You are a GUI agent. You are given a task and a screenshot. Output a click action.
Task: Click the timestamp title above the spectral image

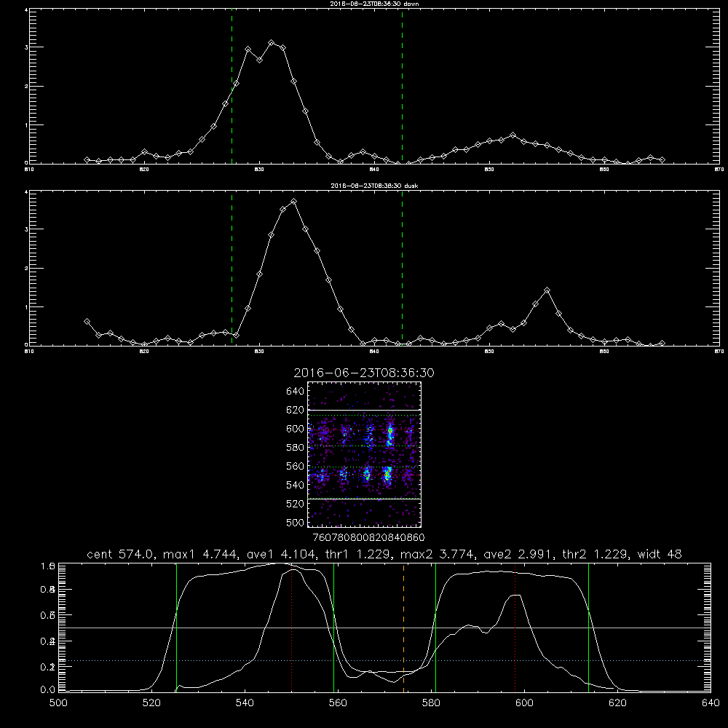pos(364,373)
